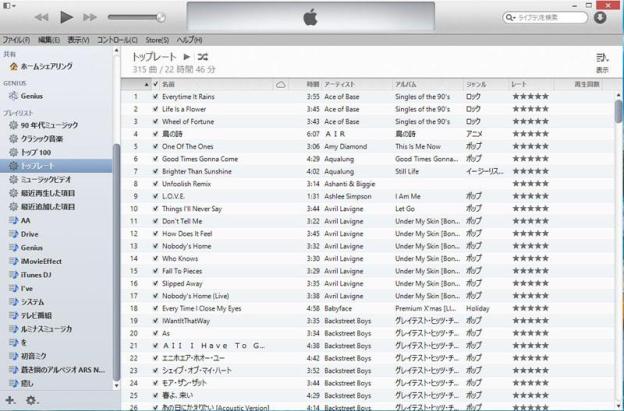
Task: Sort by the アルバム column header
Action: coord(406,84)
